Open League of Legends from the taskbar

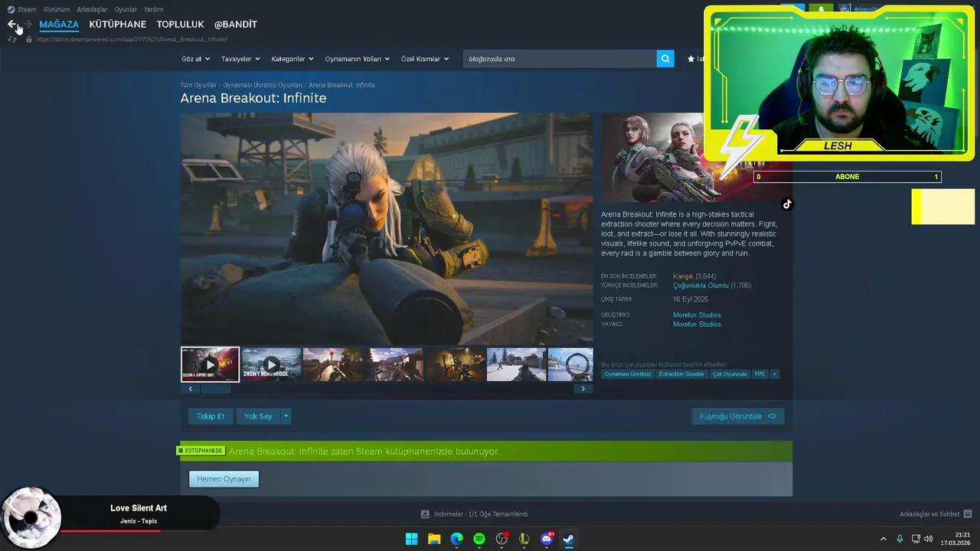point(524,539)
